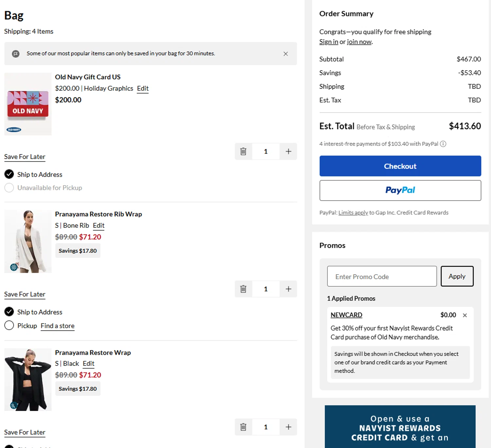Viewport: 491px width, 448px height.
Task: Edit the Bone Rib wrap options
Action: click(x=99, y=225)
